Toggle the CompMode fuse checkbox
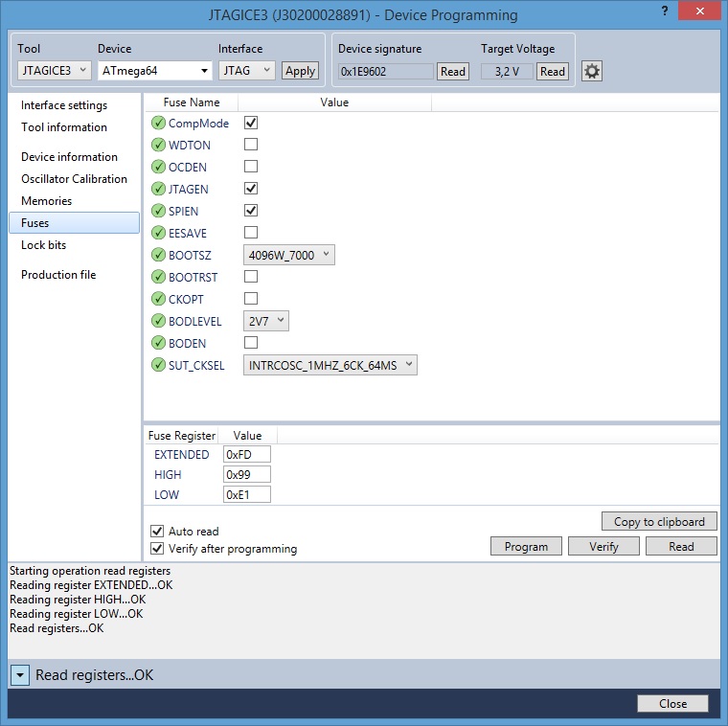 click(251, 123)
